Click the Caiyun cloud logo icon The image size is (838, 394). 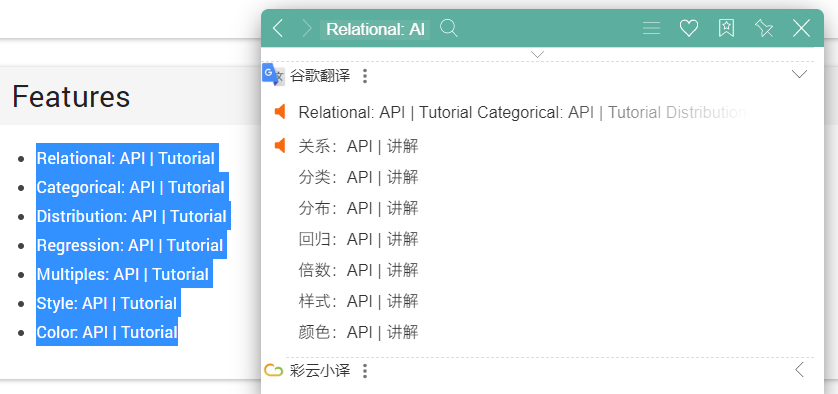click(x=274, y=370)
